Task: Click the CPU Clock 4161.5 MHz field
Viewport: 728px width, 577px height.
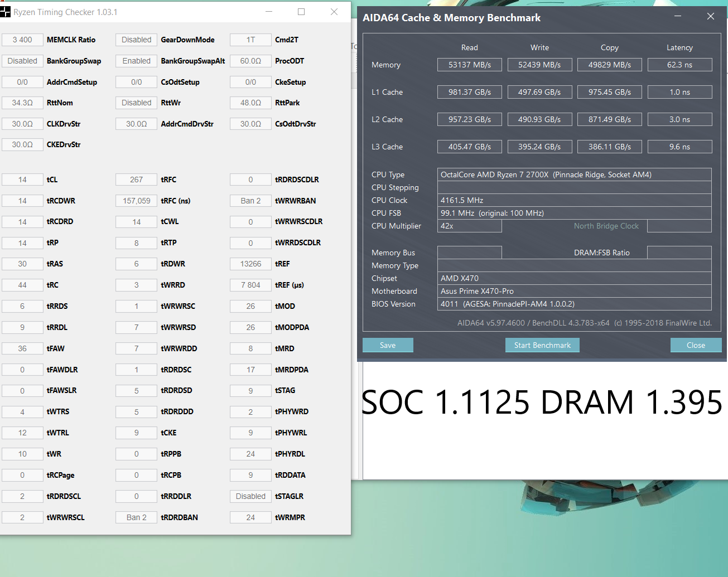Action: click(x=575, y=200)
